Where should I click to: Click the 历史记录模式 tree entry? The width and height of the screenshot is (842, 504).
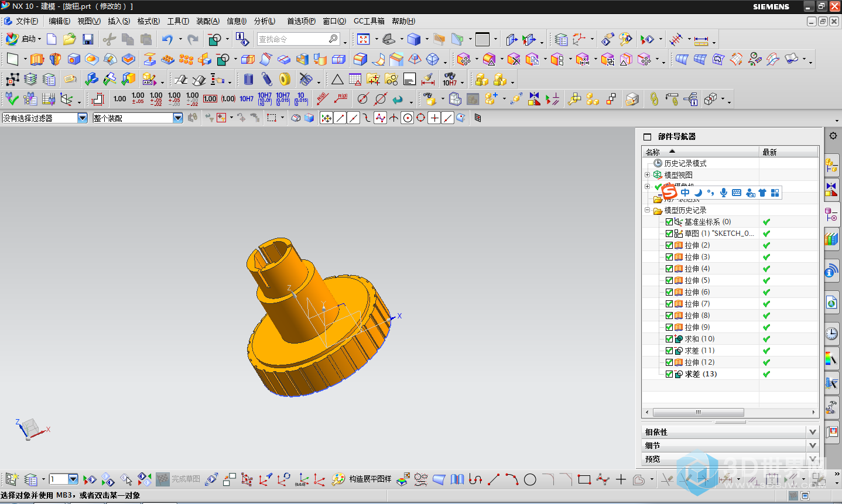pyautogui.click(x=685, y=163)
